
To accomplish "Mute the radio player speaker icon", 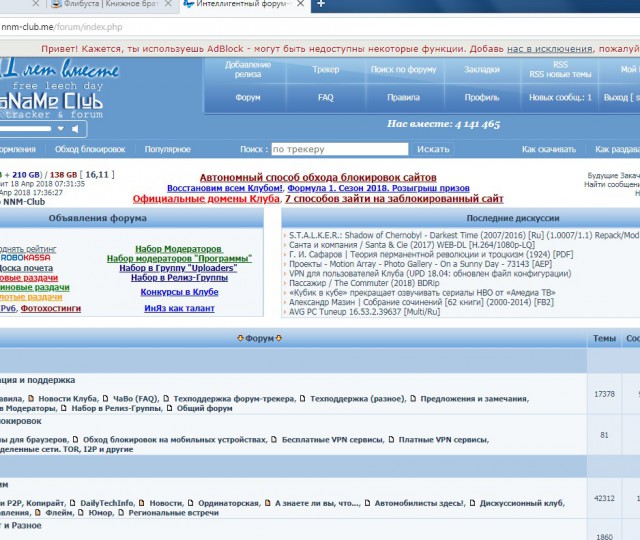I will coord(76,129).
